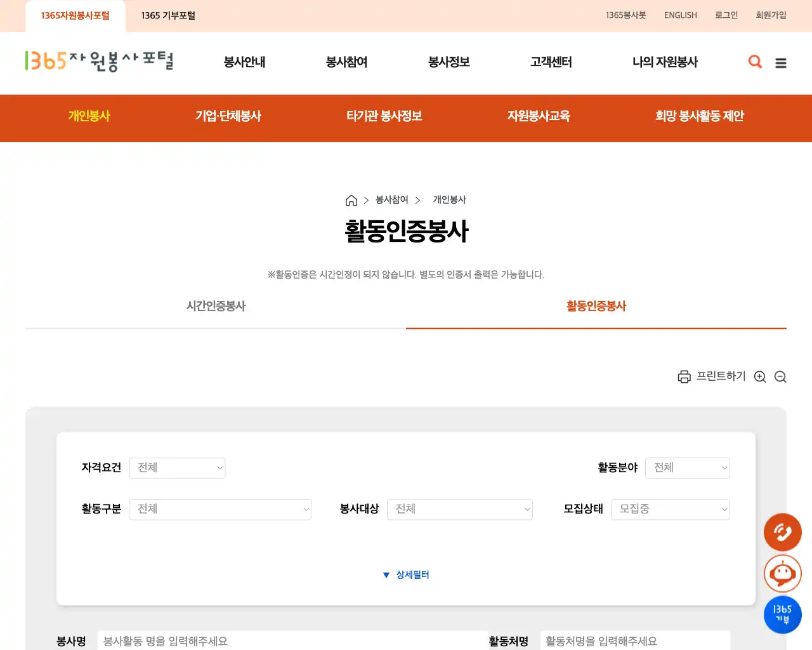Open the 자격요건 dropdown

(x=177, y=468)
